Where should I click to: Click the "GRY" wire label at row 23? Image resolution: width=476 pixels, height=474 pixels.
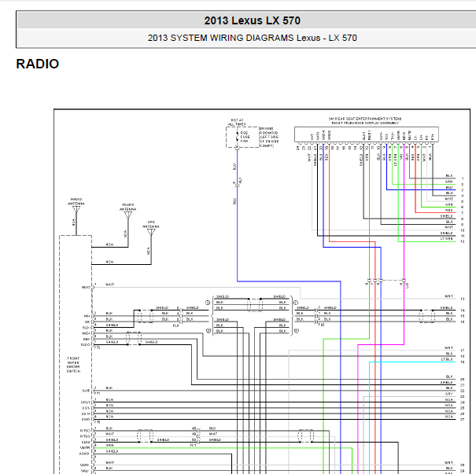(x=449, y=394)
